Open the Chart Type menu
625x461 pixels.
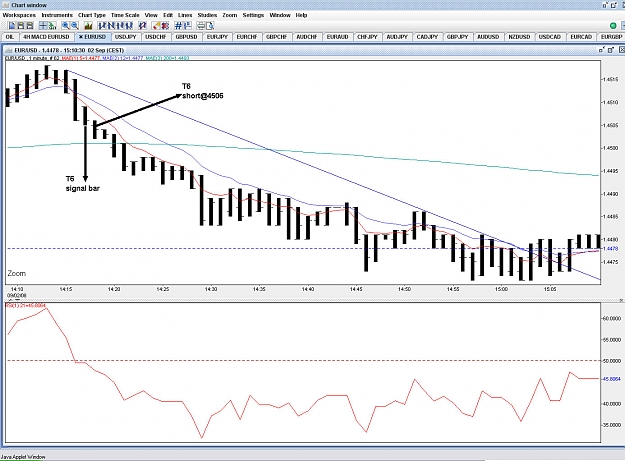click(x=92, y=15)
